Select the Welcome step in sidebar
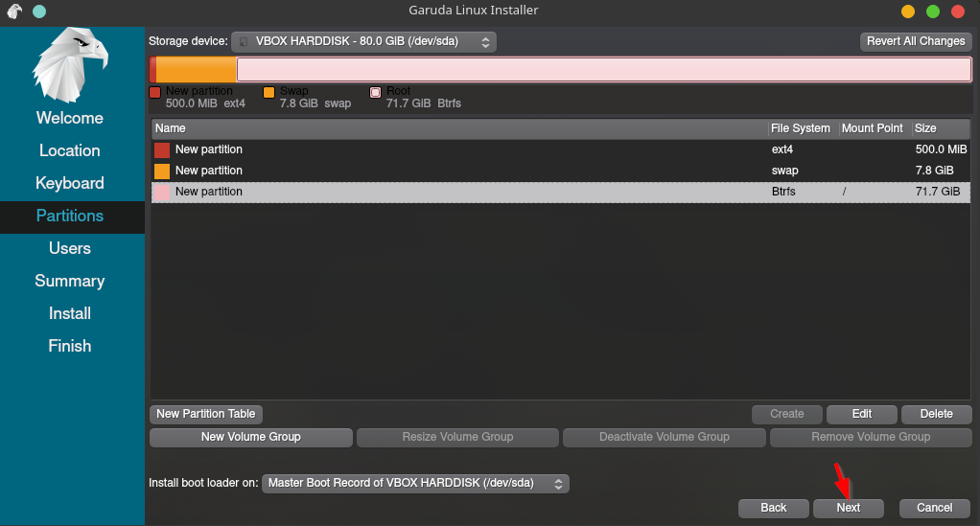 click(70, 118)
